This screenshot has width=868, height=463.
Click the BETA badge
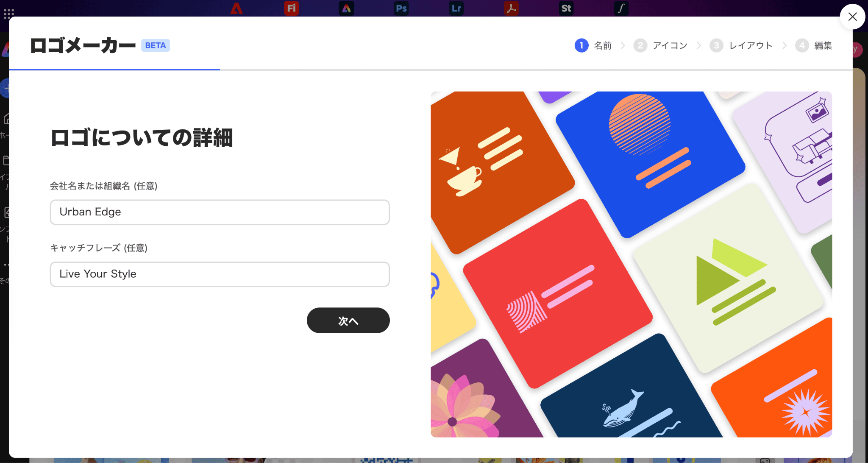[x=156, y=45]
